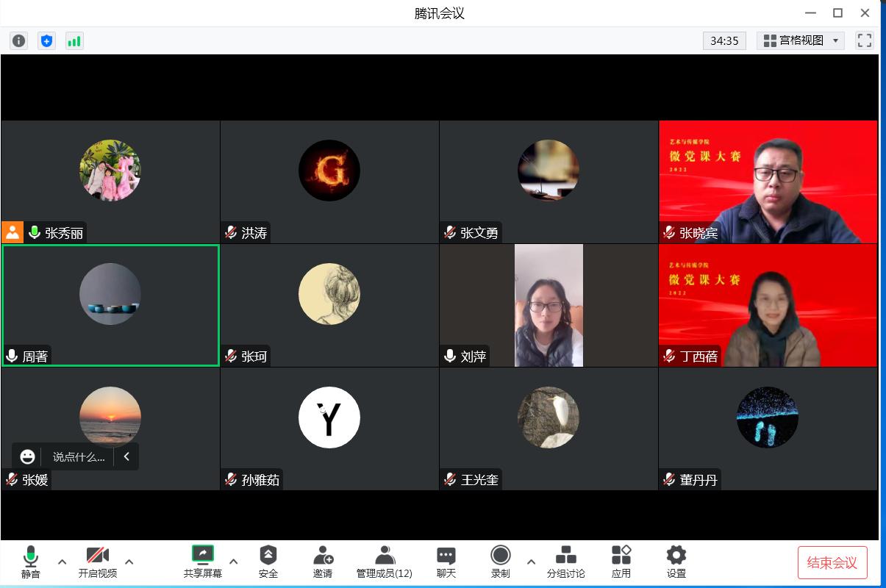Open the Apps (应用) panel
This screenshot has height=588, width=886.
pos(621,562)
